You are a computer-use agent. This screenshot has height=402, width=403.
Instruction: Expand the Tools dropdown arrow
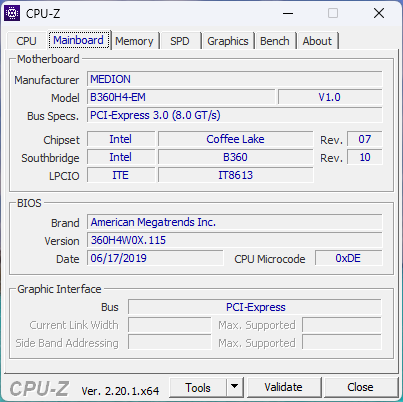click(235, 388)
